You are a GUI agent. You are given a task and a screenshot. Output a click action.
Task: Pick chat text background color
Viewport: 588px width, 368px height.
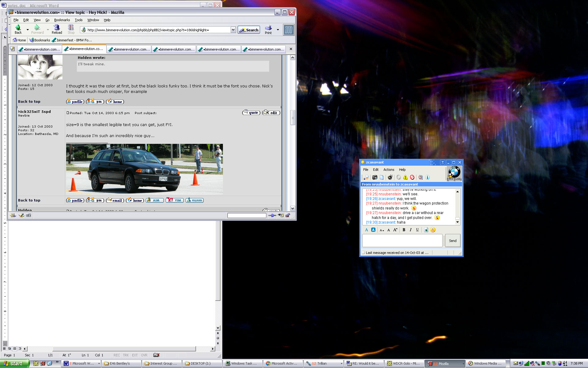click(x=373, y=230)
